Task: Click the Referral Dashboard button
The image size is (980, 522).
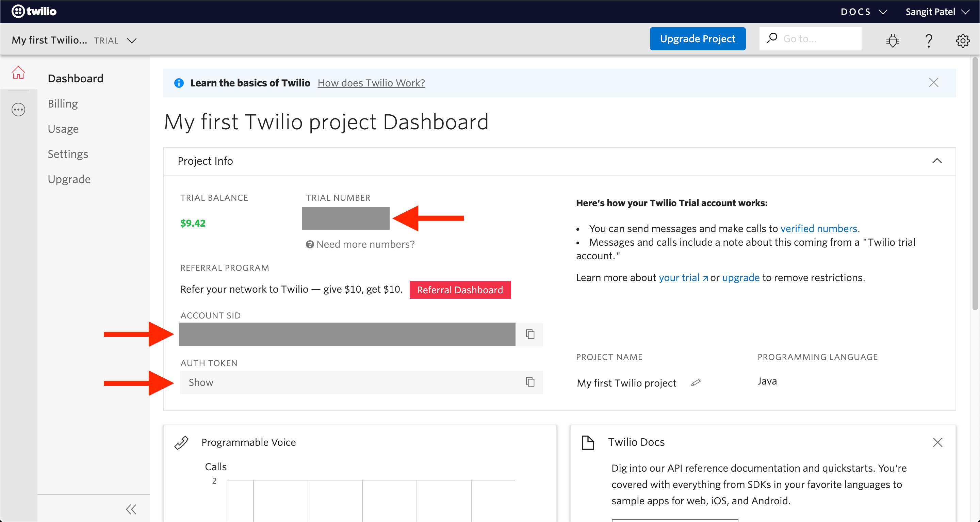Action: [460, 290]
